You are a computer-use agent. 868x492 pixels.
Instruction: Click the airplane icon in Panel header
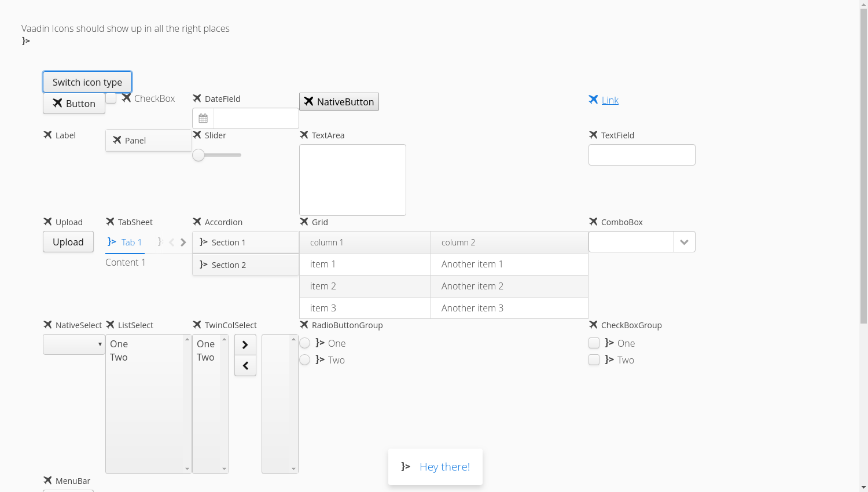[117, 140]
